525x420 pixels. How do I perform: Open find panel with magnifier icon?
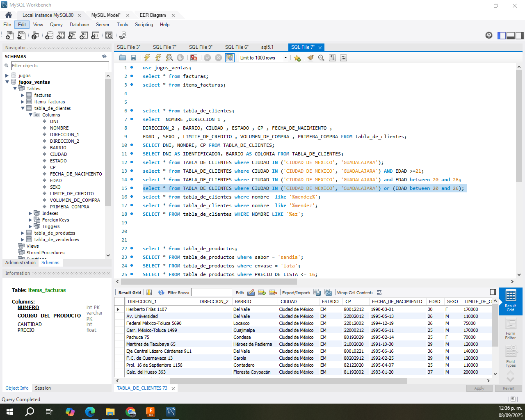321,58
